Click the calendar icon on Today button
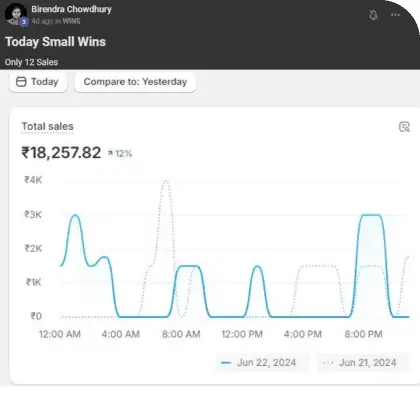Screen dimensions: 420x420 [x=21, y=82]
